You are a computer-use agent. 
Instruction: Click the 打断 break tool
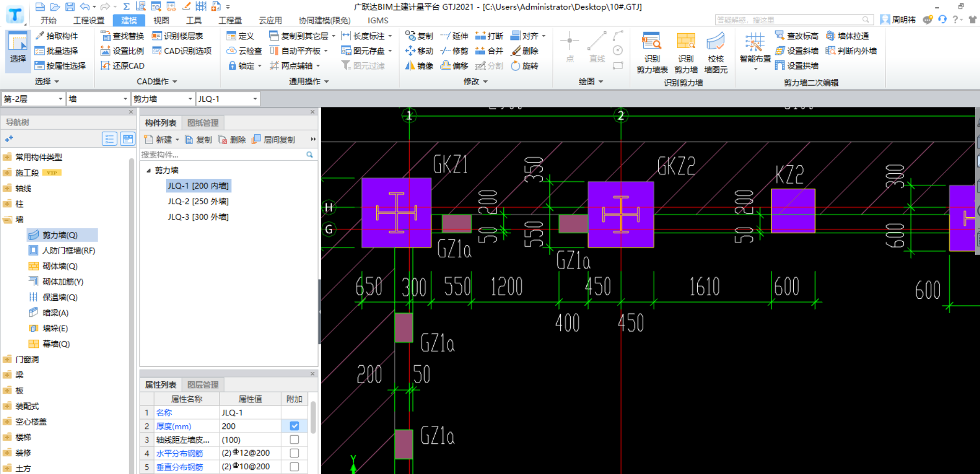coord(489,36)
